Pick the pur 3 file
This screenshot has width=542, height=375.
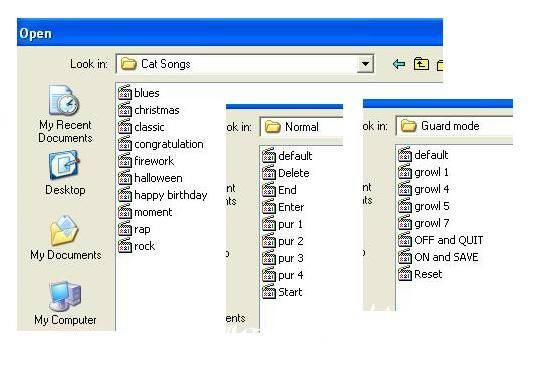283,258
